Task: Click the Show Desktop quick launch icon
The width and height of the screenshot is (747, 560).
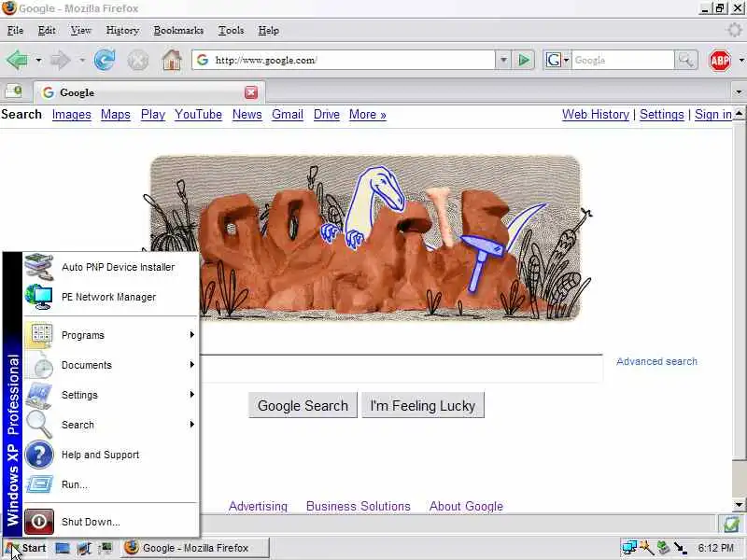Action: point(62,548)
